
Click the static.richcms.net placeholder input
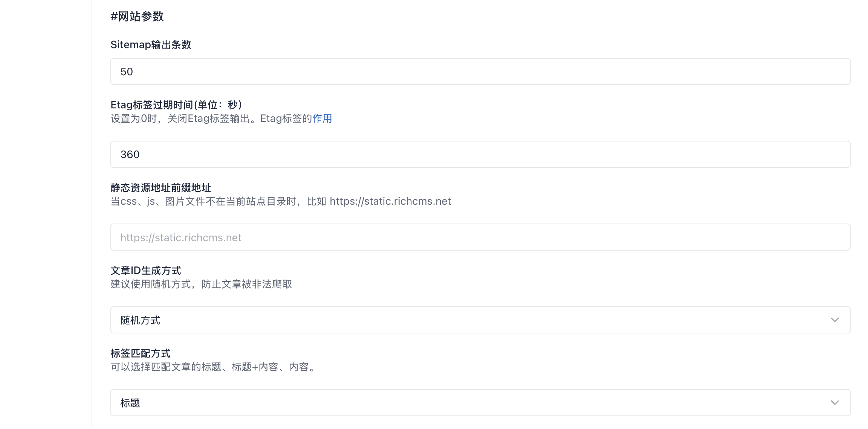480,237
